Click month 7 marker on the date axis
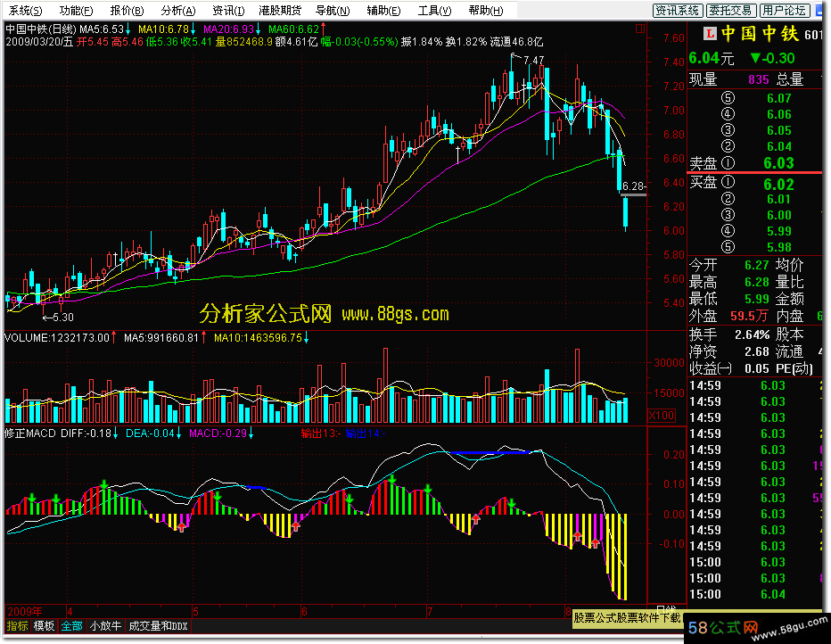Viewport: 831px width, 644px height. pos(430,611)
